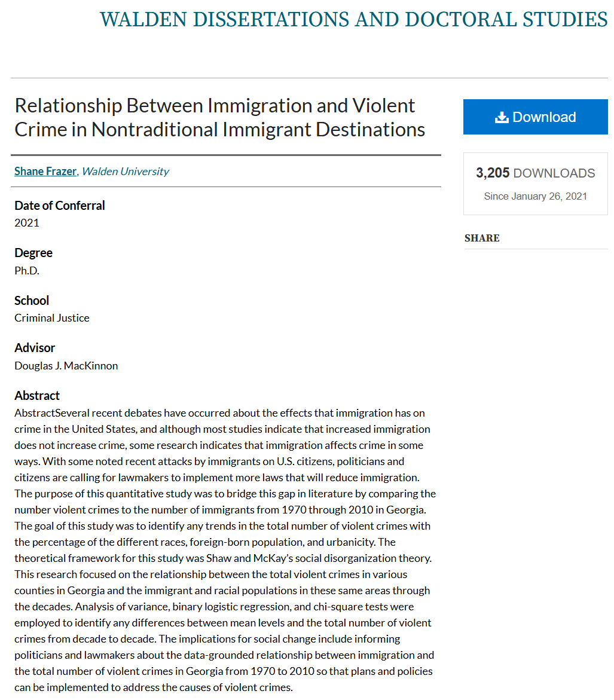Click the conferral year value below Date of Conferral
614x700 pixels.
pos(27,223)
